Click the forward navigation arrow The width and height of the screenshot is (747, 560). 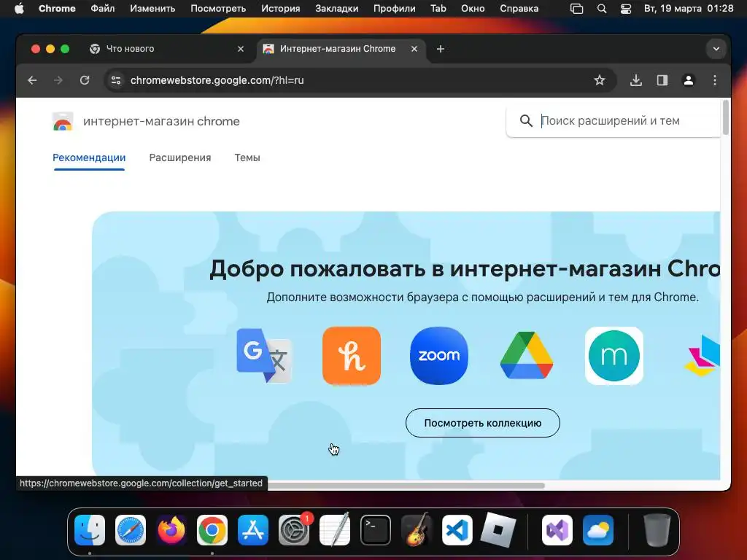tap(58, 80)
